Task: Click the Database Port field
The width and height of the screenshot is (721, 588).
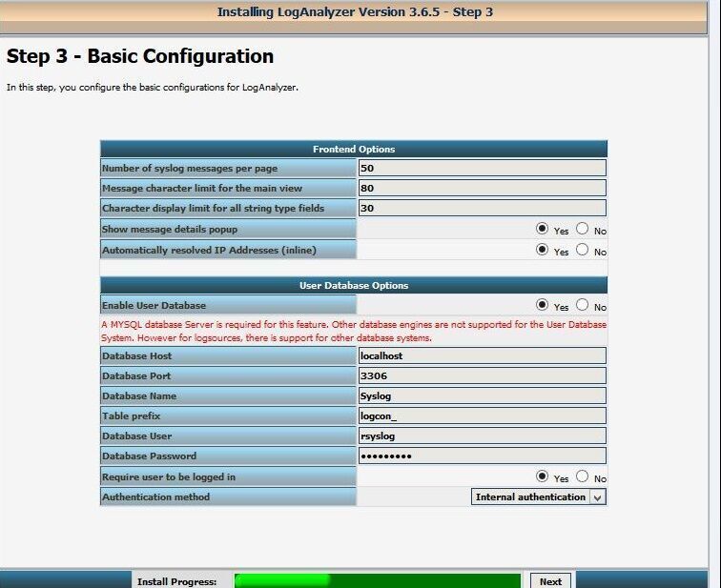Action: coord(482,375)
